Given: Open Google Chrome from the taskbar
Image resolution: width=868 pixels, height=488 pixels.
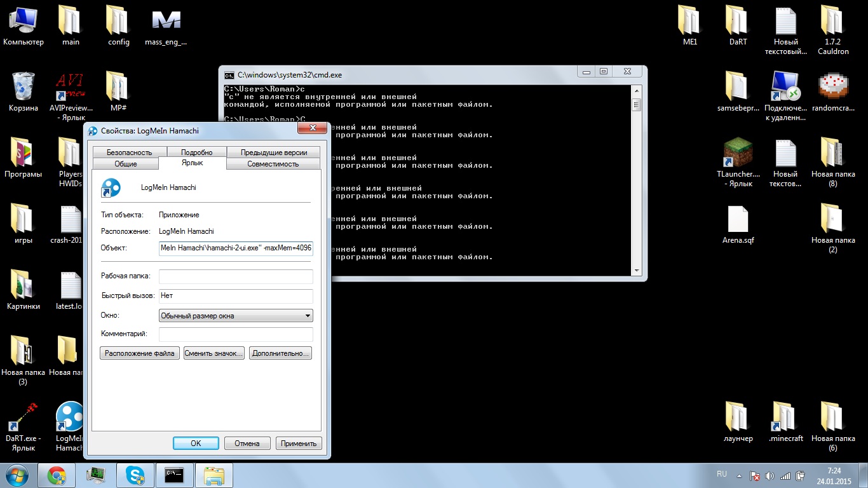Looking at the screenshot, I should pyautogui.click(x=57, y=475).
